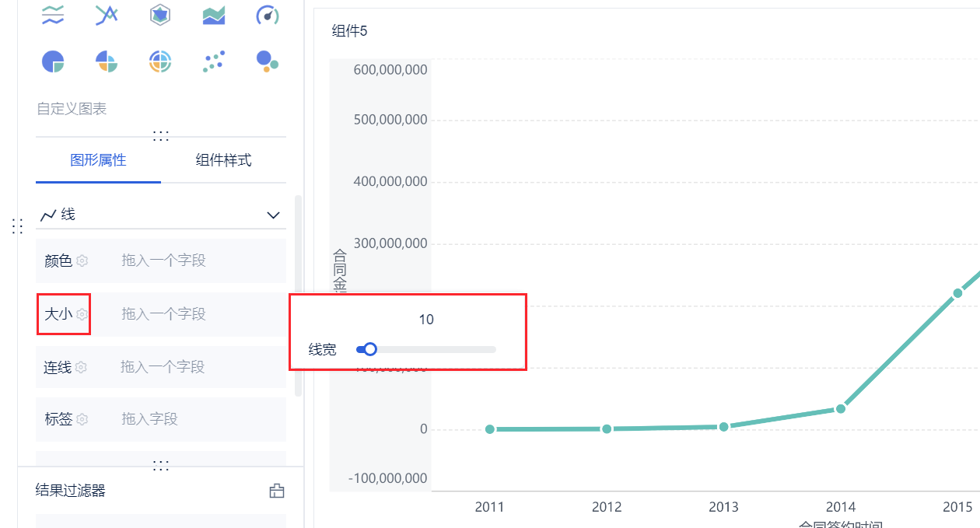Click the 颜色 property label
980x528 pixels.
[58, 261]
